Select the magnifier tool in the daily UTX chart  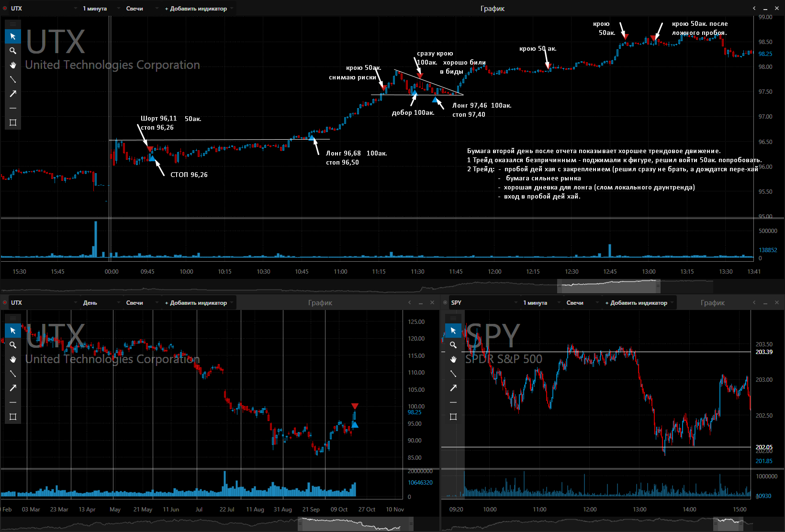(13, 345)
